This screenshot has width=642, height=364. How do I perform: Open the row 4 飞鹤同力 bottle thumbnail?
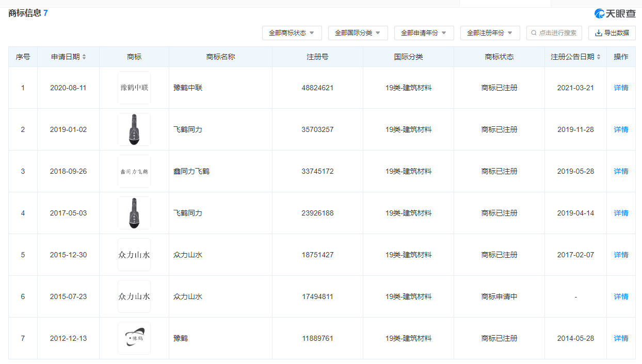click(134, 213)
